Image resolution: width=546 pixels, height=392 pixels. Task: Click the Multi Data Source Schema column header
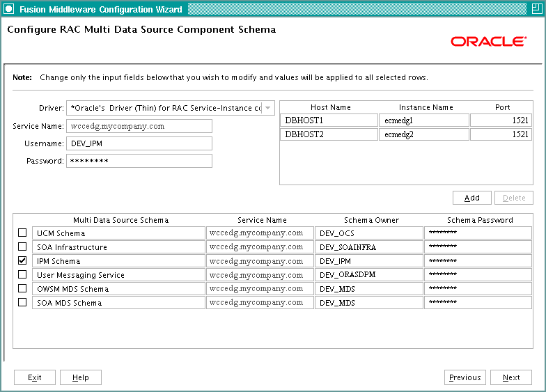coord(120,220)
